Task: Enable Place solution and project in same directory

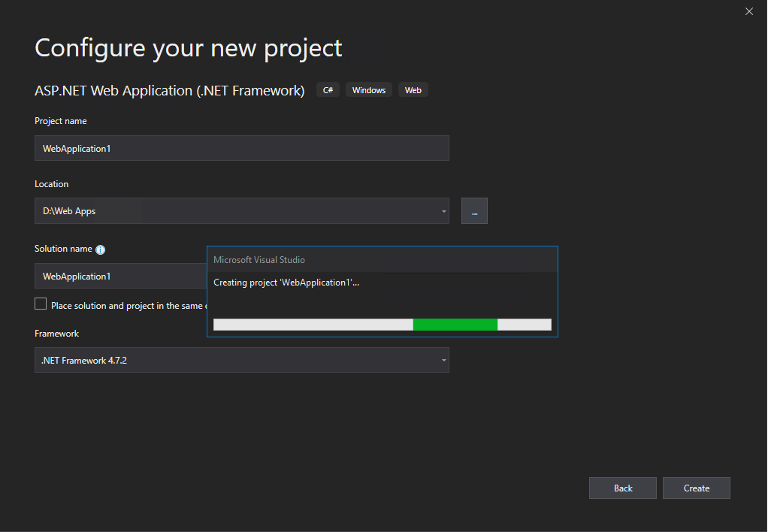Action: [41, 304]
